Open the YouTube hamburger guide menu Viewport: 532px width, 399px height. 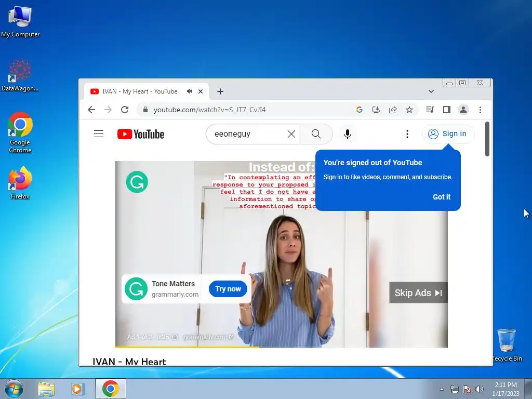(x=99, y=134)
